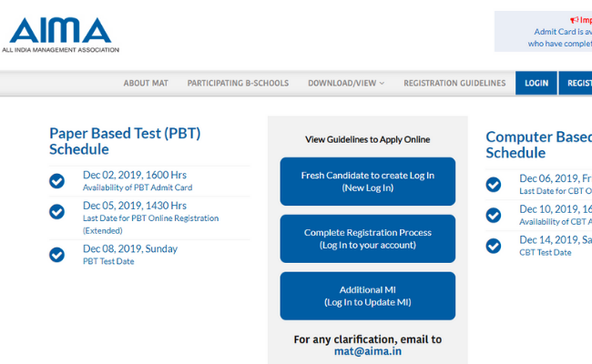Click the Login button

536,84
